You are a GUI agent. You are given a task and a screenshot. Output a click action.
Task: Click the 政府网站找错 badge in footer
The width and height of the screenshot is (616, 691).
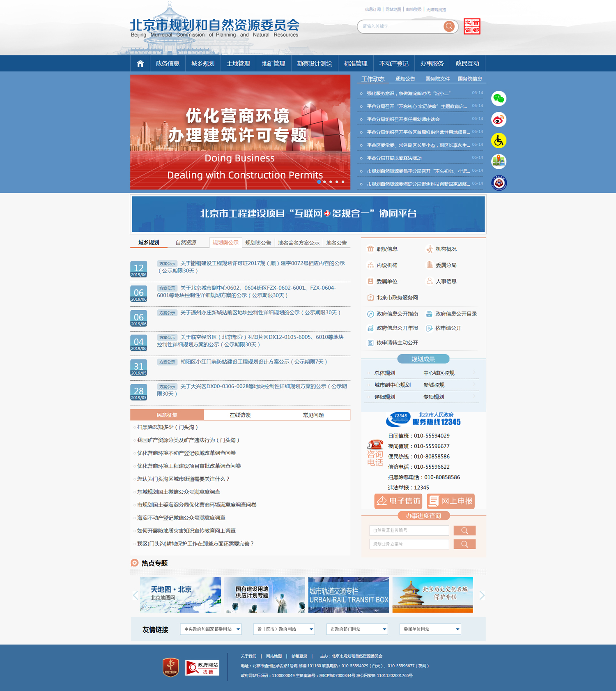pos(202,668)
